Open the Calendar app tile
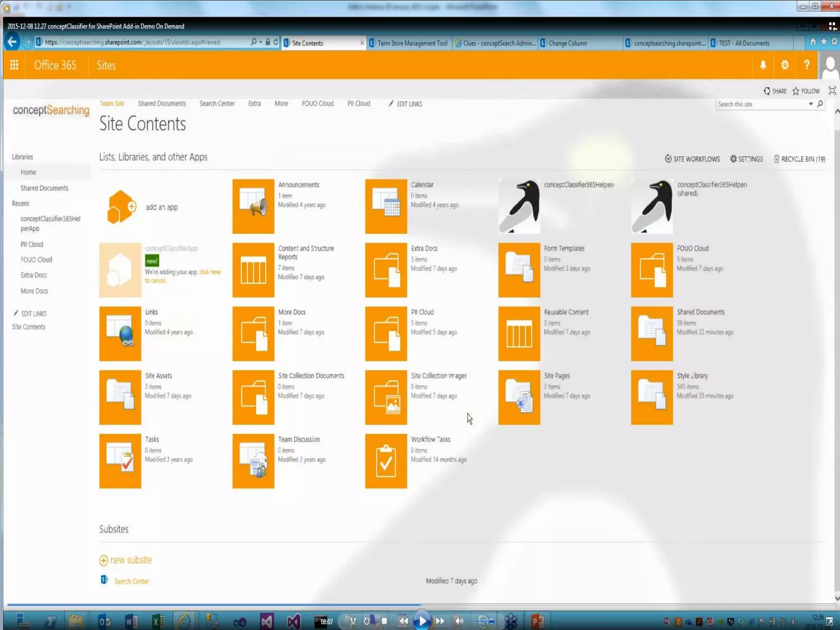Image resolution: width=840 pixels, height=630 pixels. coord(386,206)
